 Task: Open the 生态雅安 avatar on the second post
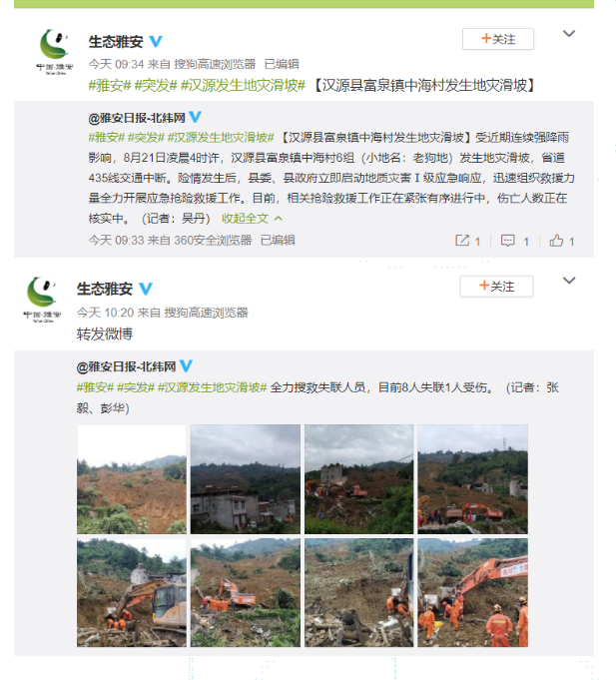(42, 300)
